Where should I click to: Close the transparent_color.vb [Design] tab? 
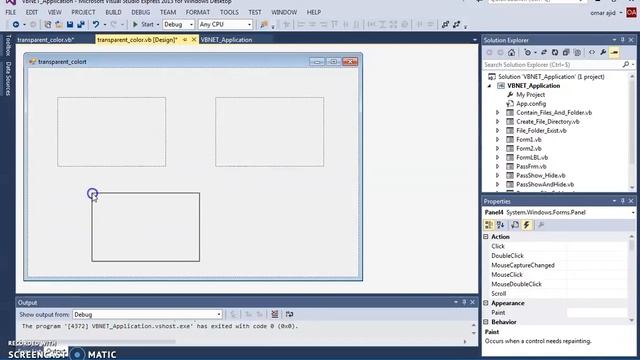pos(194,40)
